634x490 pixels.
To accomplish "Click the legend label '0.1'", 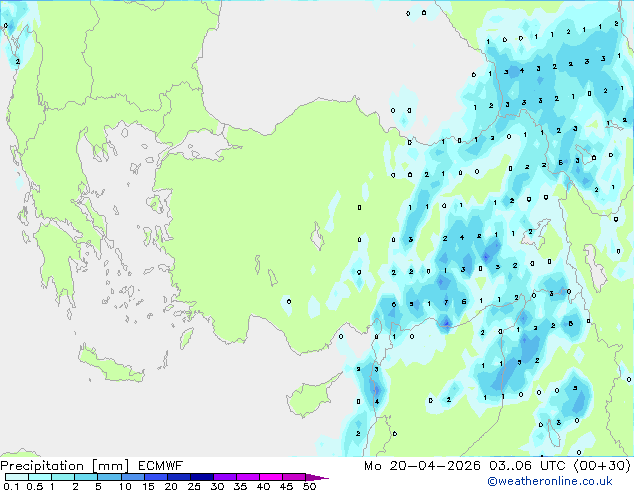I will tap(11, 486).
